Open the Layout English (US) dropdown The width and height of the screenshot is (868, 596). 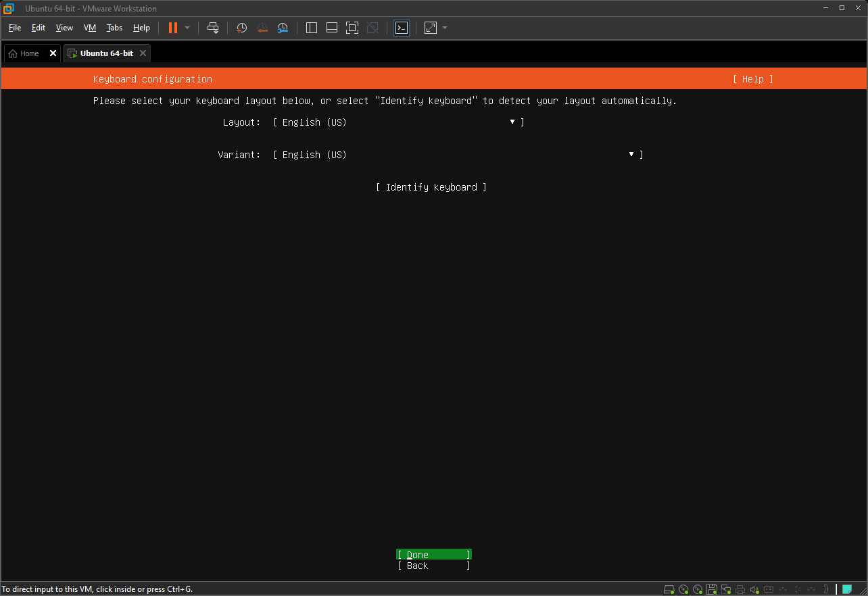(x=398, y=122)
